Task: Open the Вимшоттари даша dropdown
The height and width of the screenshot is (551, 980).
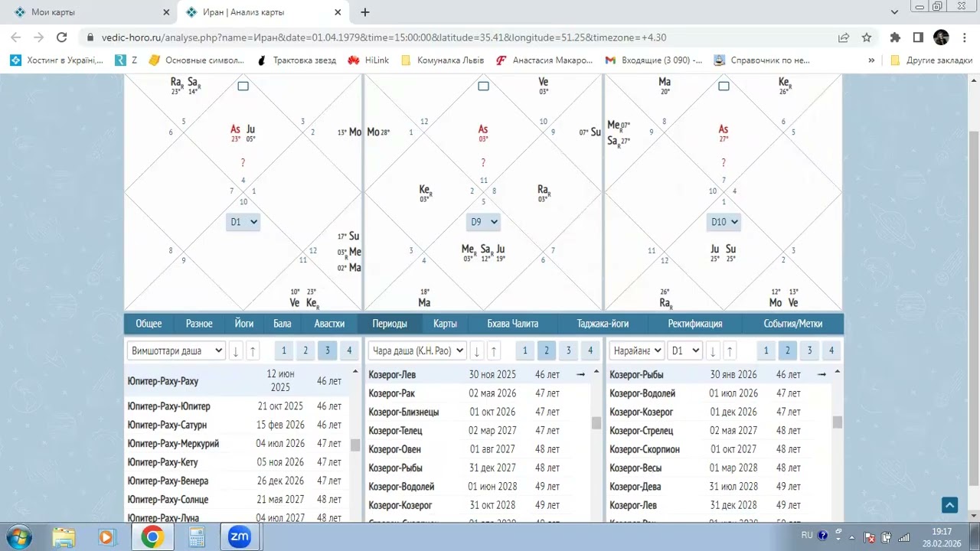Action: click(176, 350)
